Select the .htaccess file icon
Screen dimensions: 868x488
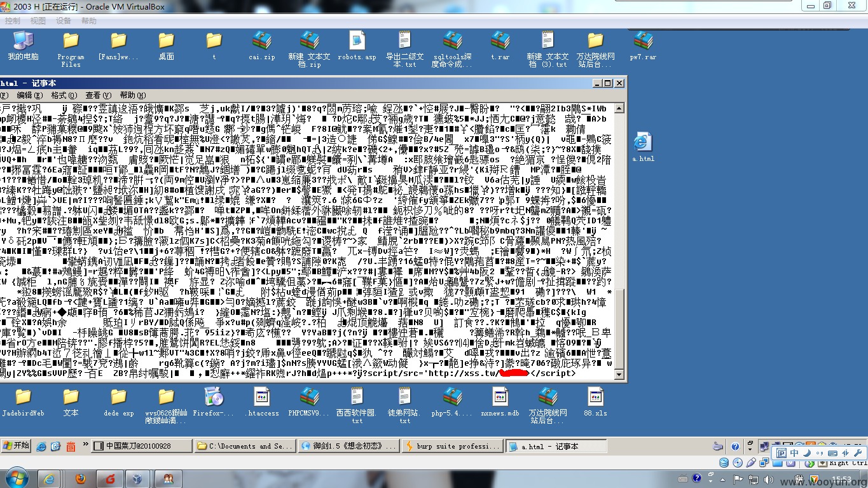[262, 402]
